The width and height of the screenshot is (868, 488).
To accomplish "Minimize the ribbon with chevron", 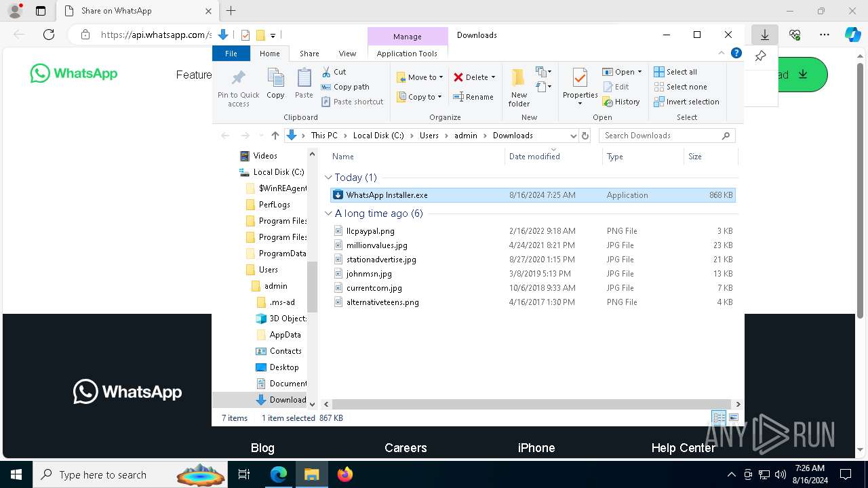I will (722, 54).
